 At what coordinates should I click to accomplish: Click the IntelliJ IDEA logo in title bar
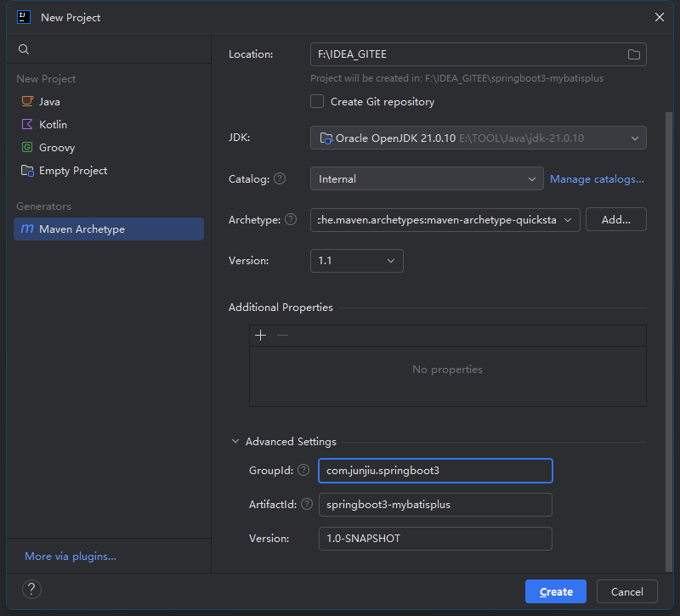click(24, 17)
